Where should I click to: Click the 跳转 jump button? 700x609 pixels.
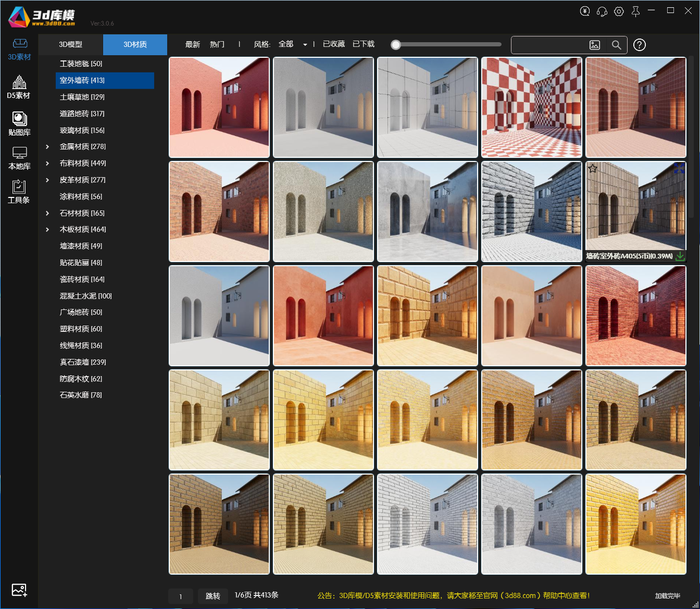click(x=213, y=596)
